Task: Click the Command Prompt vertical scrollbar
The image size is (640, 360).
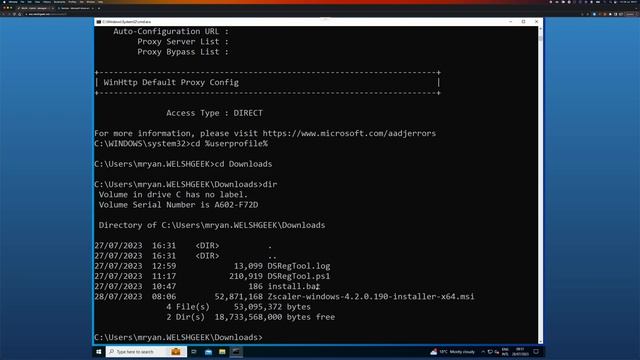Action: pos(540,185)
